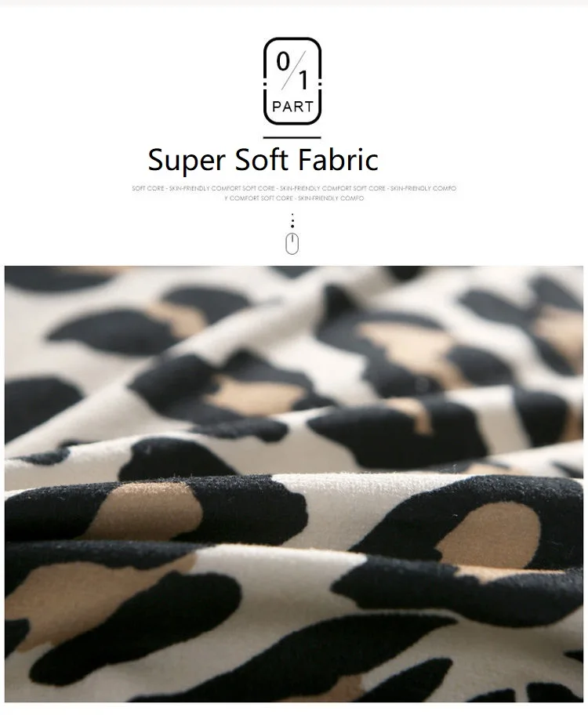Click the digit 1 in the badge
The width and height of the screenshot is (588, 722).
pyautogui.click(x=303, y=80)
